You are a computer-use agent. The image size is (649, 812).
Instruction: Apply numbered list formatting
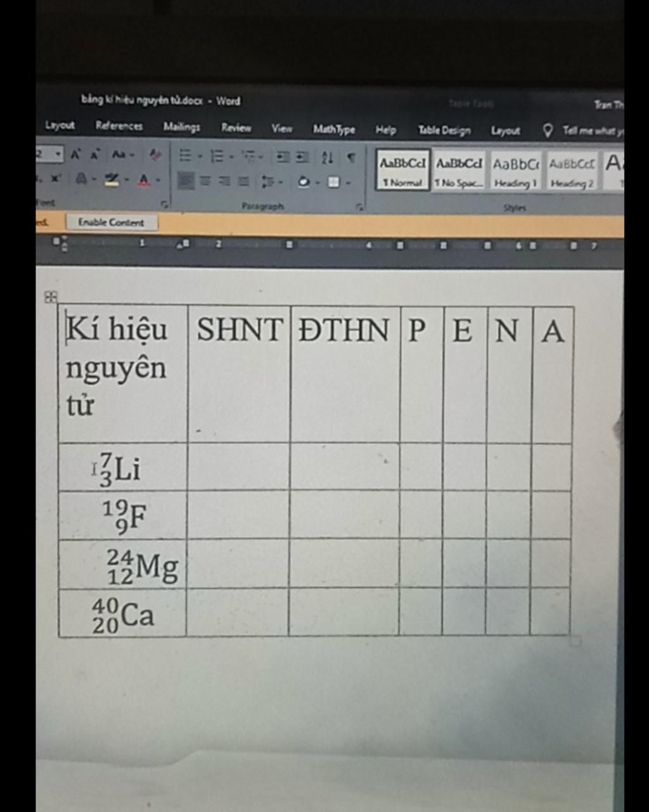point(216,156)
